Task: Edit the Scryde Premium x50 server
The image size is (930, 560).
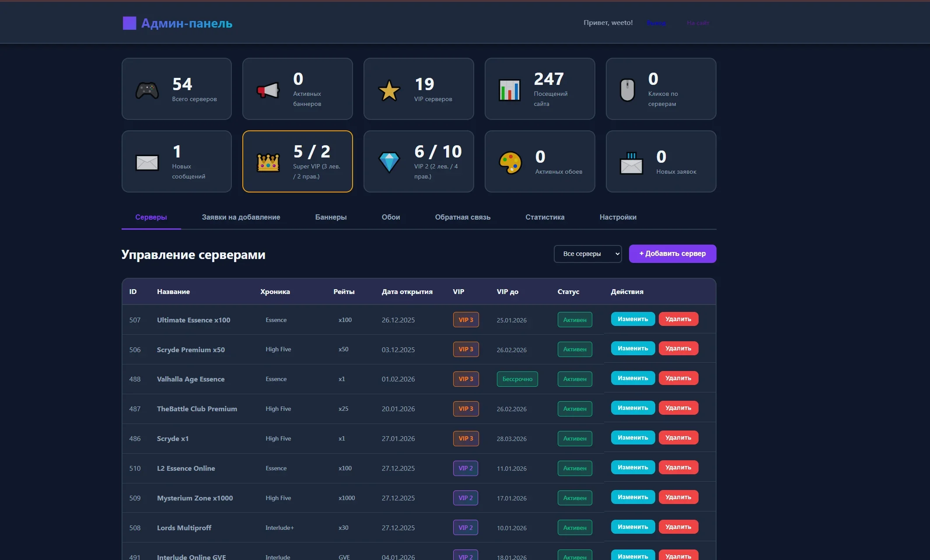Action: pyautogui.click(x=633, y=348)
